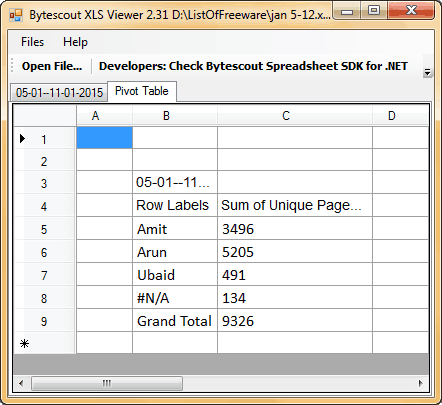Click the Row Labels cell
442x405 pixels.
tap(175, 205)
